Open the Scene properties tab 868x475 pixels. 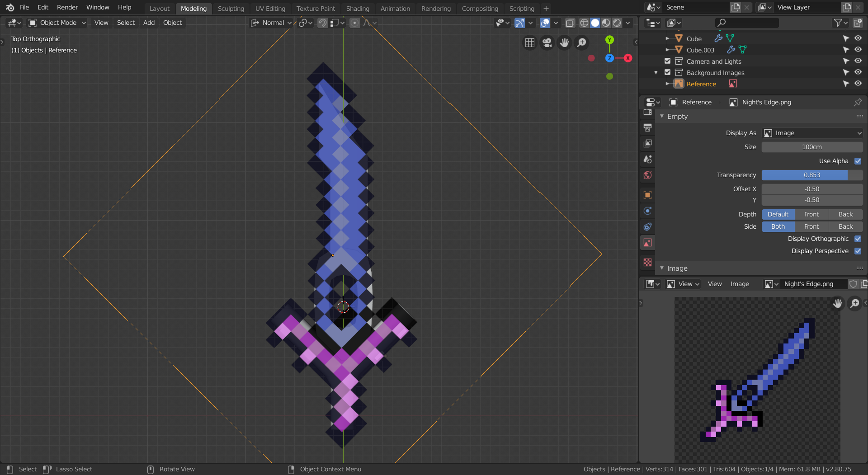(x=647, y=160)
